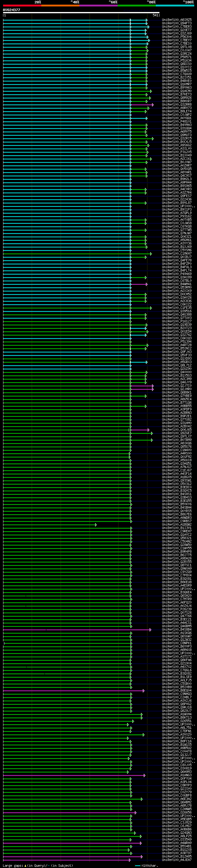Open hit UniRef100_B4SBH4
Screen dimensions: 197x868
pos(177,507)
